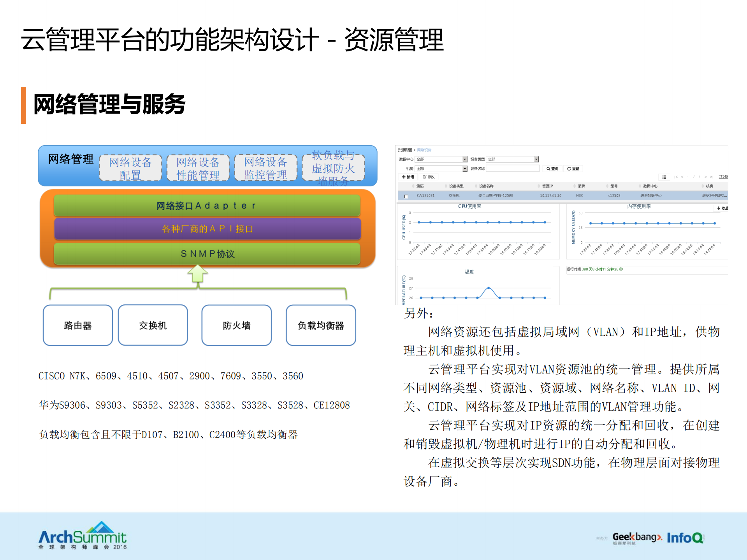Select the 安全四期-存储-12508 device row

(x=495, y=196)
